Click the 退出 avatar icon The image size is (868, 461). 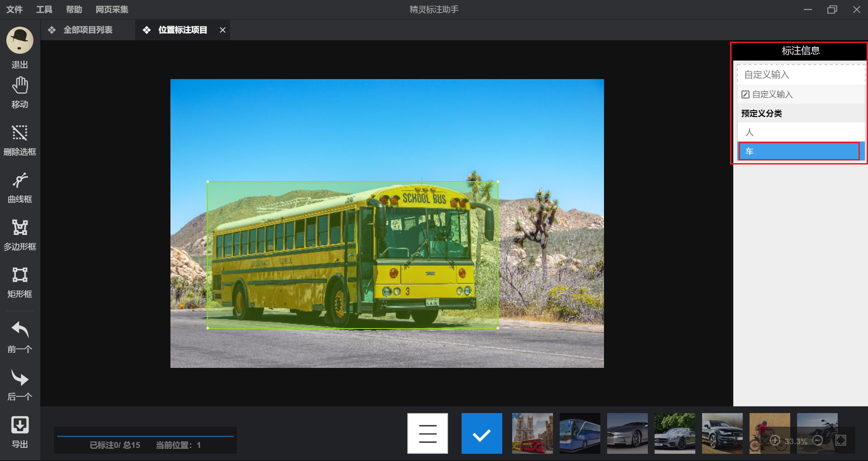point(20,41)
